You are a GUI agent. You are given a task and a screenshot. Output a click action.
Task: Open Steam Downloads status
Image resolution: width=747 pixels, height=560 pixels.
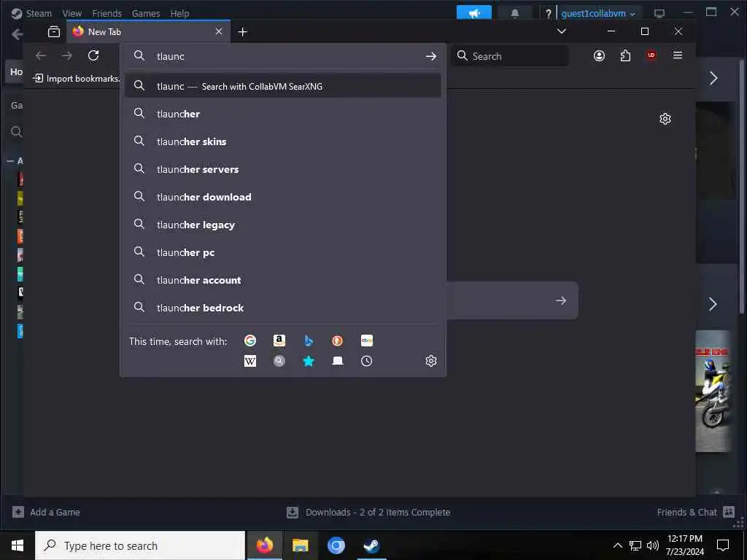(x=368, y=512)
